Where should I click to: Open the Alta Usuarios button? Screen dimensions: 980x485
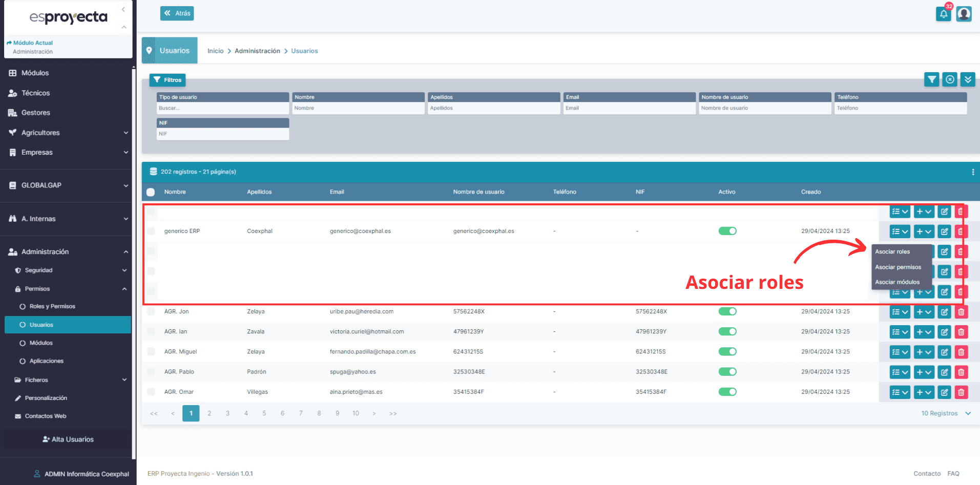pos(68,439)
